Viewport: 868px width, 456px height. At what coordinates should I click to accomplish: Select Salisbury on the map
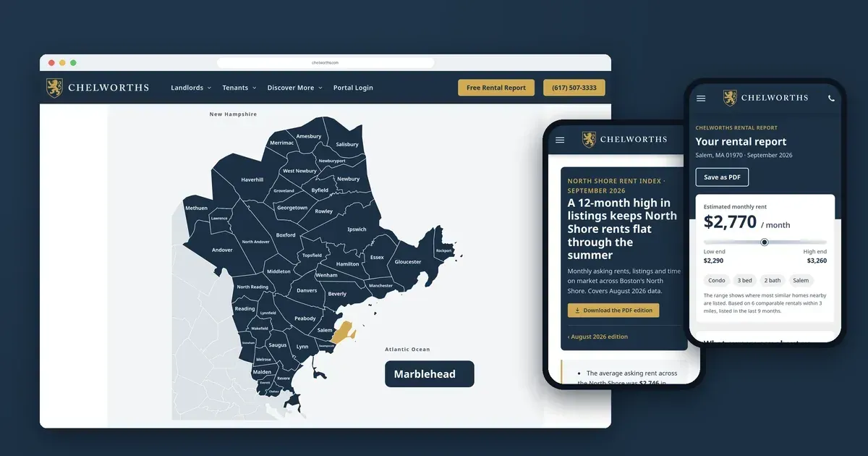click(347, 144)
